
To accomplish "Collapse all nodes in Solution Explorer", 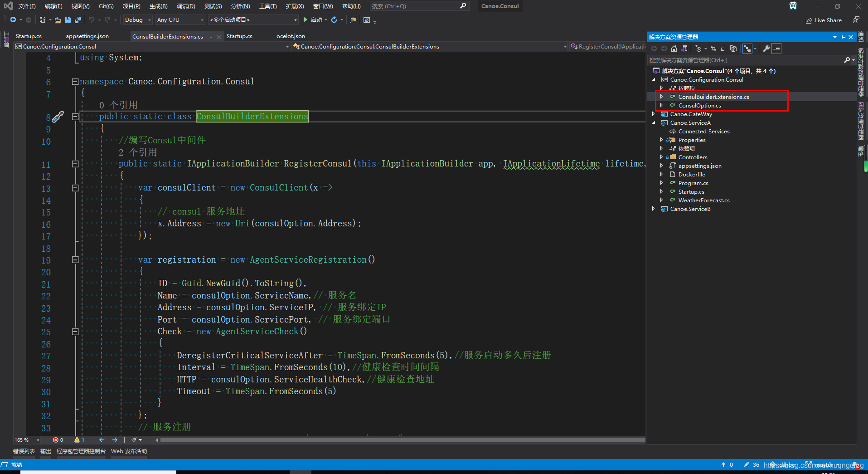I will 723,49.
